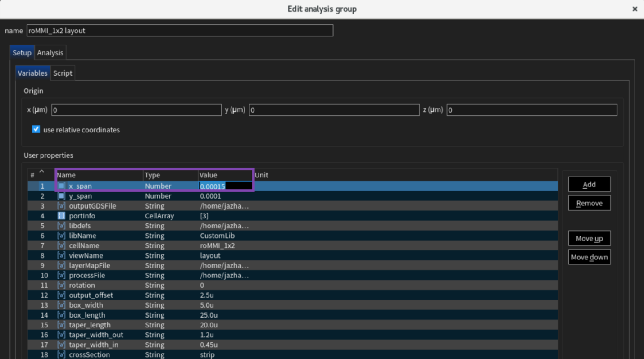Screen dimensions: 644x359
Task: Sort by the # column arrow
Action: (41, 171)
